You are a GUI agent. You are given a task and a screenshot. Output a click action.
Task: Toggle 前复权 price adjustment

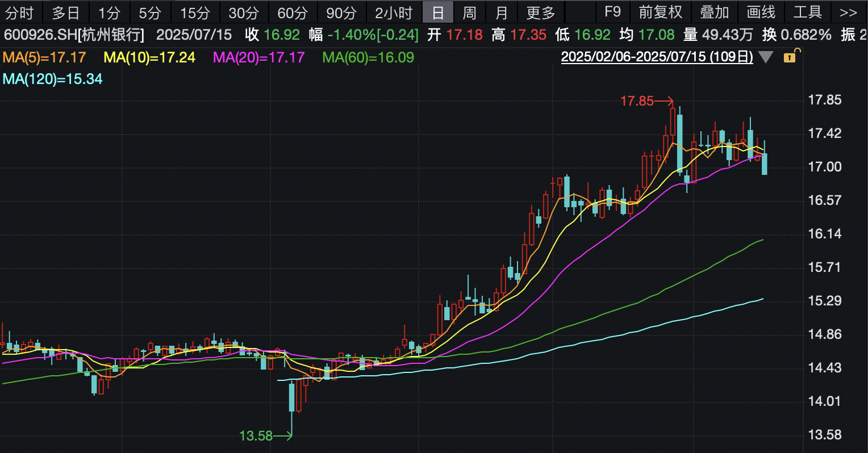click(660, 12)
